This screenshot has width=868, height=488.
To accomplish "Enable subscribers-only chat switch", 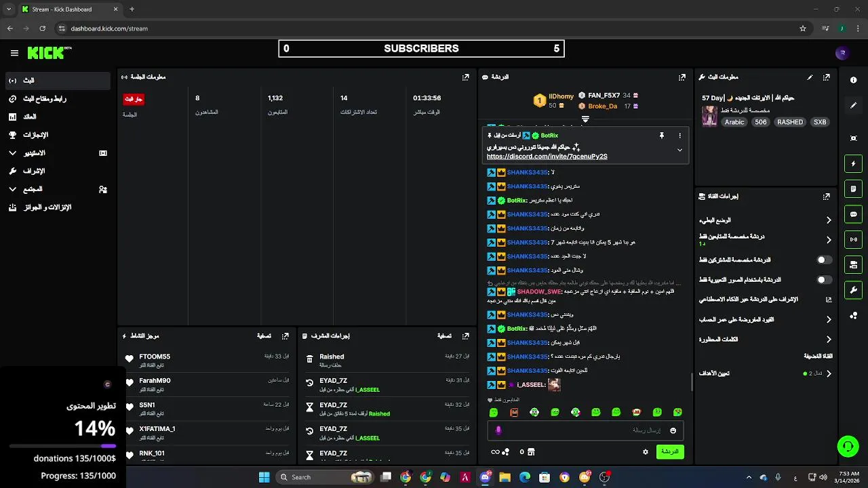I will point(824,260).
